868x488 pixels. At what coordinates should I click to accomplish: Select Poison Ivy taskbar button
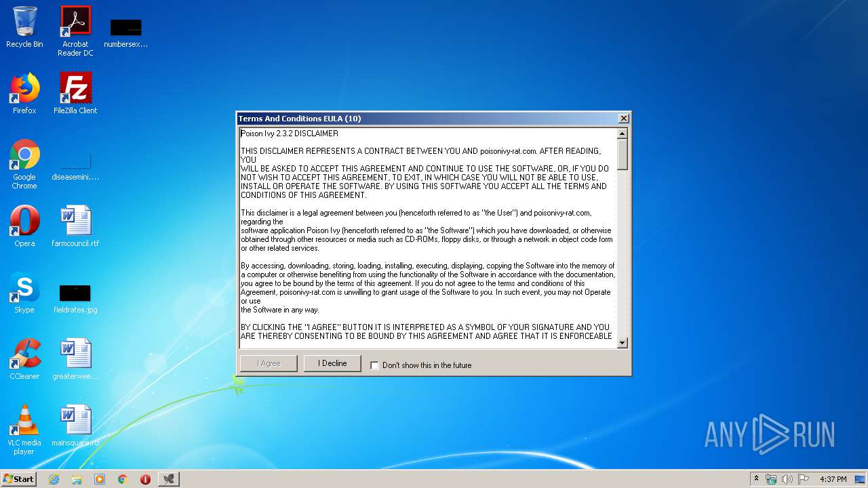pyautogui.click(x=169, y=479)
